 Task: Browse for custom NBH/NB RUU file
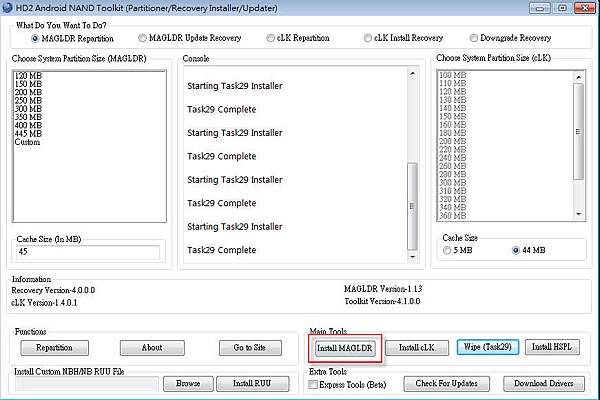pos(188,384)
